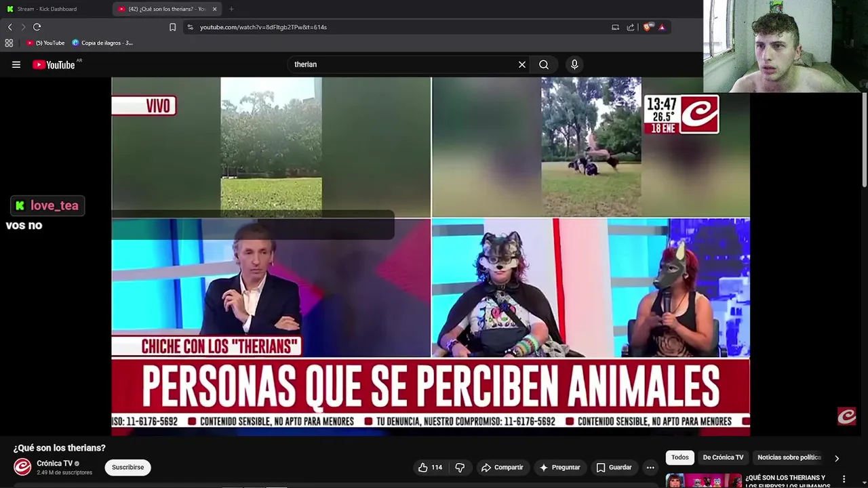868x488 pixels.
Task: Select the 'Todos' filter chip
Action: point(680,457)
